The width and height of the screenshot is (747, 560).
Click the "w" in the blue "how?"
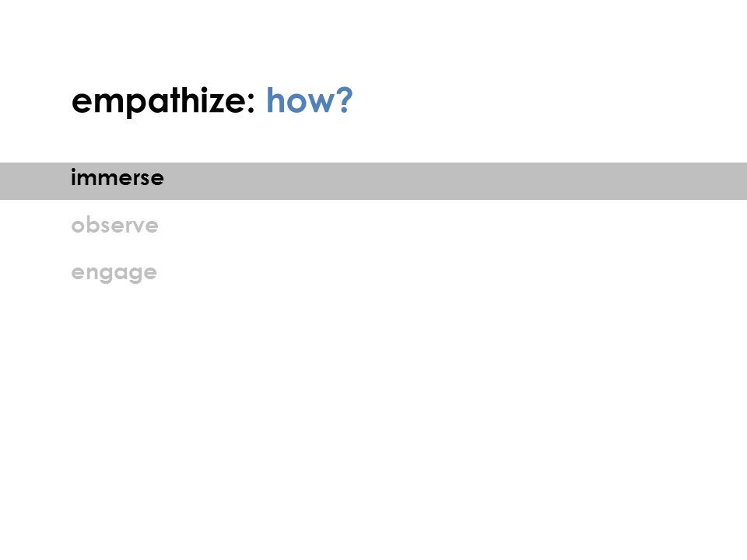tap(319, 103)
